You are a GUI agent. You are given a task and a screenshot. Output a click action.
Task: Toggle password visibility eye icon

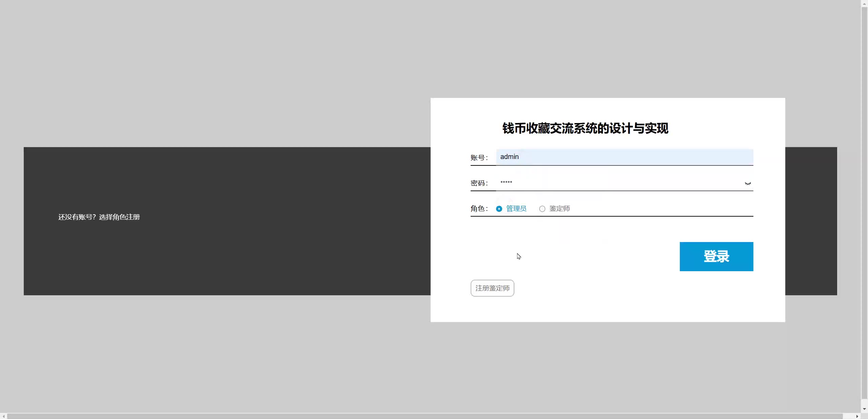click(x=748, y=183)
